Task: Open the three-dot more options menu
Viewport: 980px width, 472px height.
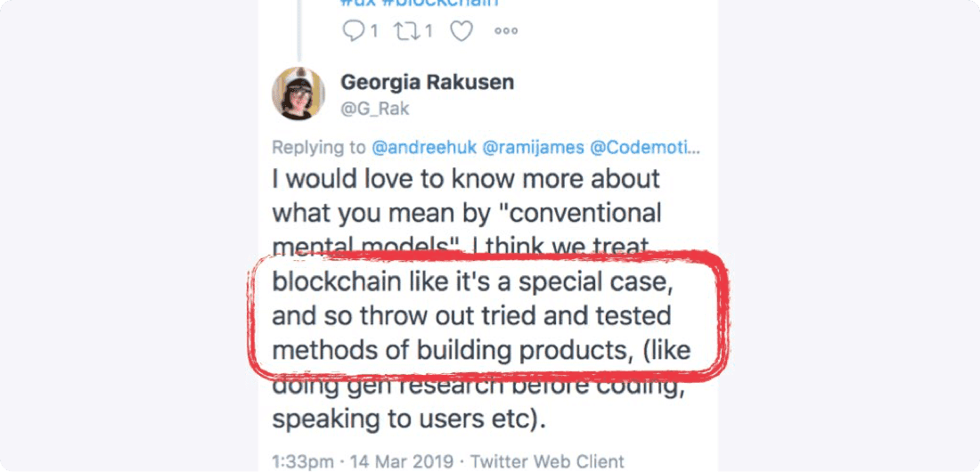Action: 506,31
